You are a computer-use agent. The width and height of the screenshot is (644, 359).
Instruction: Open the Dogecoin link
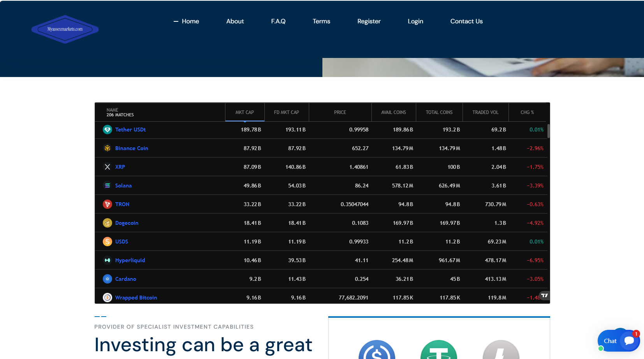(x=127, y=223)
